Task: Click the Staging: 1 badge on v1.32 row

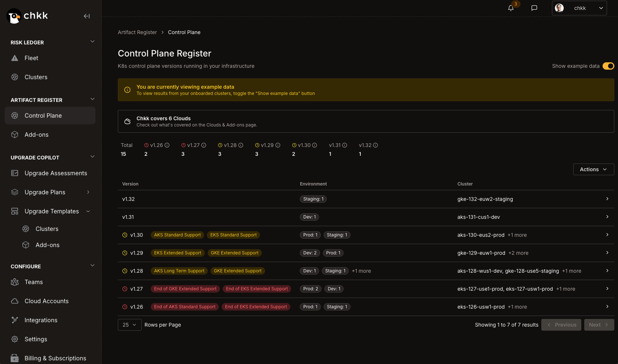Action: 313,199
